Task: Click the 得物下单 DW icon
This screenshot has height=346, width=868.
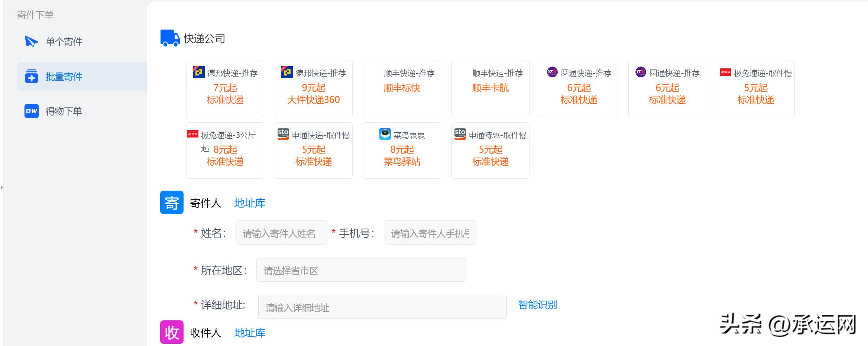Action: pos(31,111)
